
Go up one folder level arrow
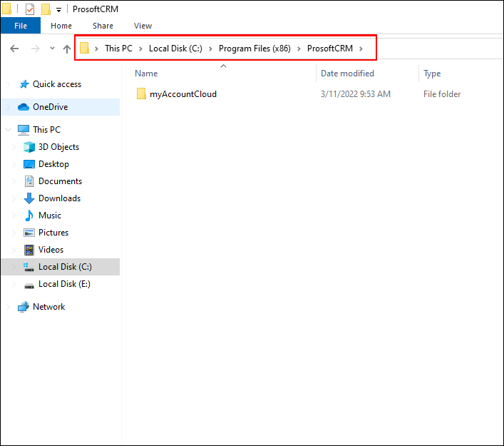coord(67,49)
